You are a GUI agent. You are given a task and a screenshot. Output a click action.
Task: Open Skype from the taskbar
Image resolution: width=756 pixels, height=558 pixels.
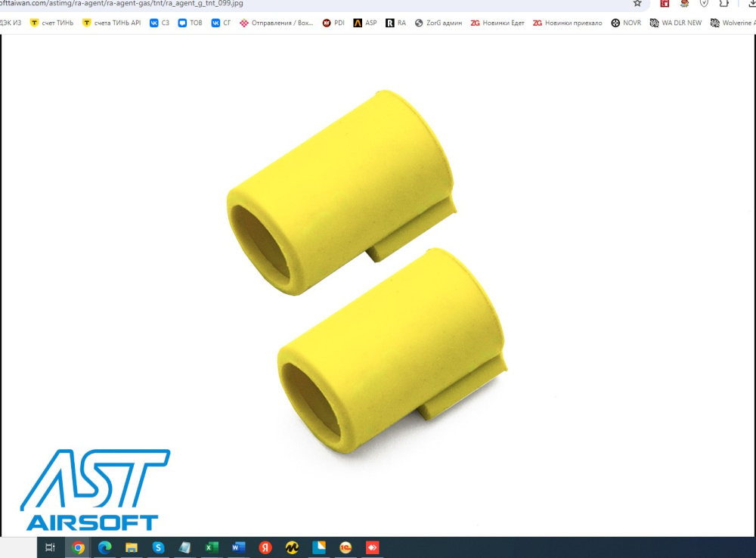coord(158,547)
